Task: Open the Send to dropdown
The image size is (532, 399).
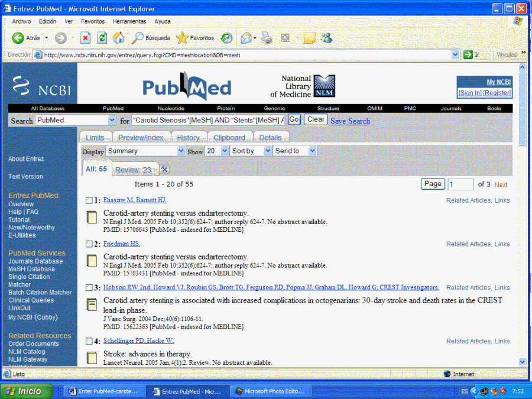Action: (x=295, y=151)
